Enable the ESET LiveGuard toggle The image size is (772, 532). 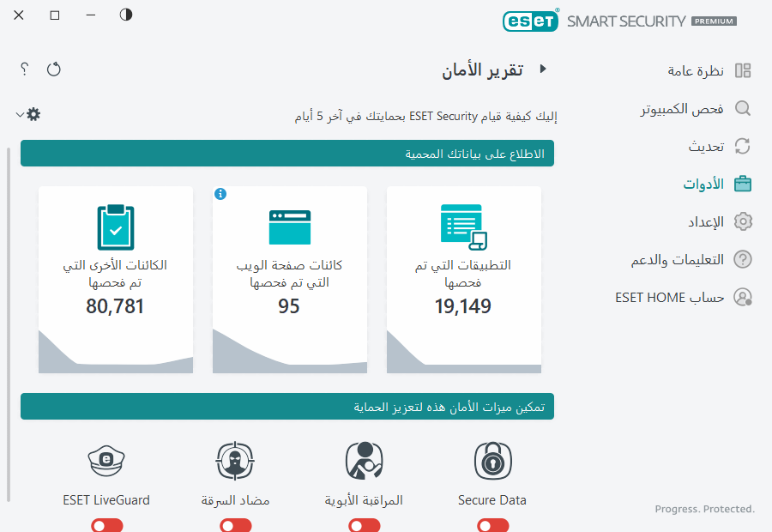click(x=106, y=525)
